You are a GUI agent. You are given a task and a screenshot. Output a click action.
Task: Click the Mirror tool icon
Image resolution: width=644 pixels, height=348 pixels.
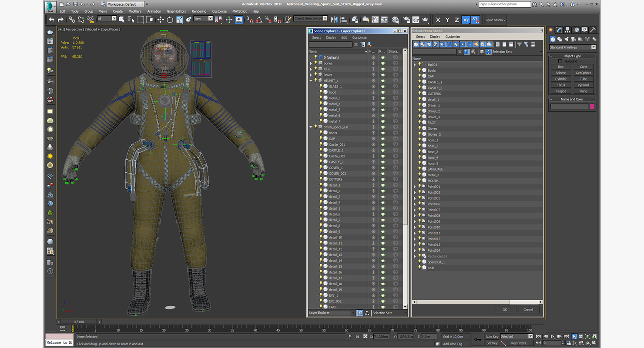[334, 20]
